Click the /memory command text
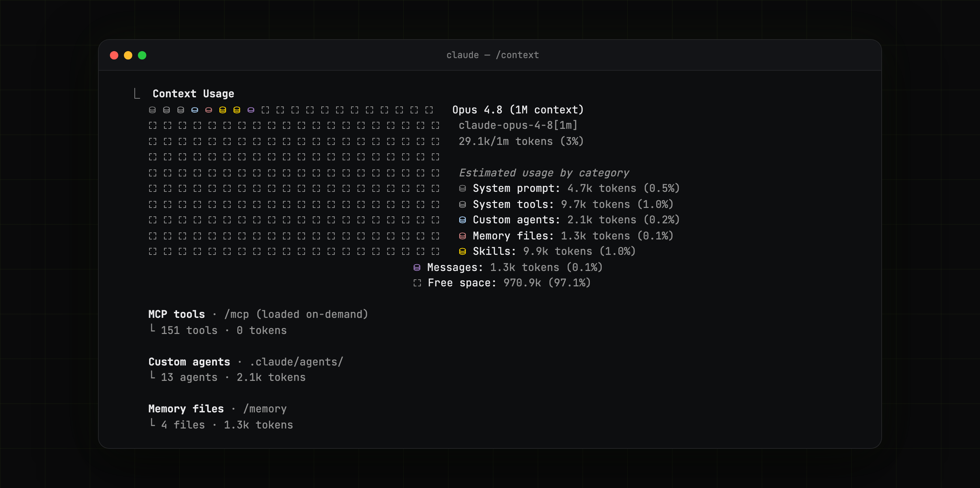 pyautogui.click(x=265, y=409)
